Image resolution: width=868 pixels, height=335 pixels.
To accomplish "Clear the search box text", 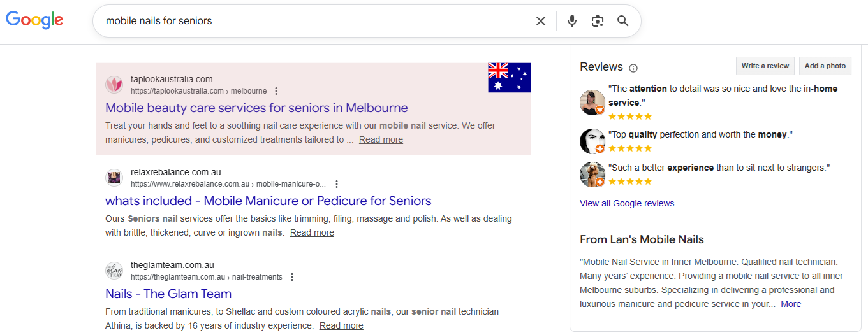I will [x=541, y=21].
